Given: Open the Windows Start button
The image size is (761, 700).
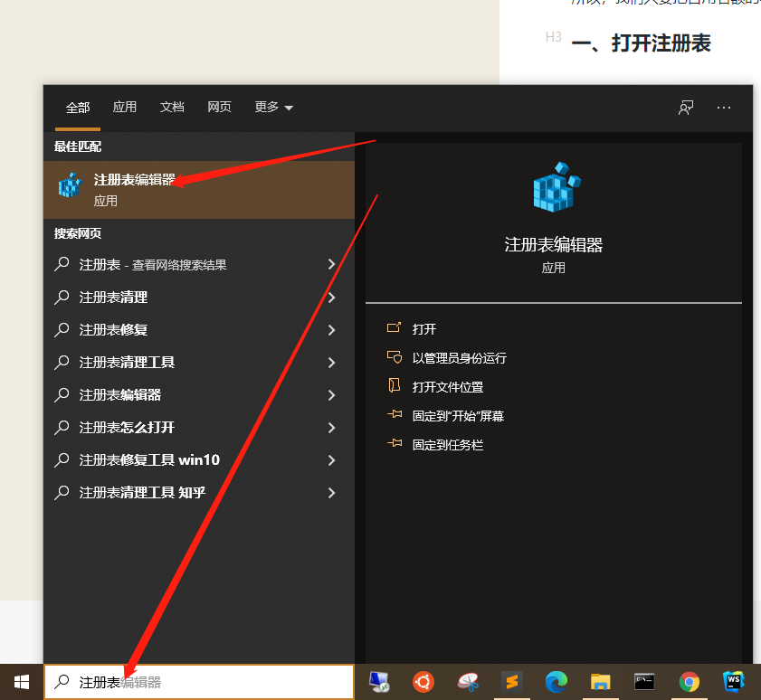Looking at the screenshot, I should point(20,683).
